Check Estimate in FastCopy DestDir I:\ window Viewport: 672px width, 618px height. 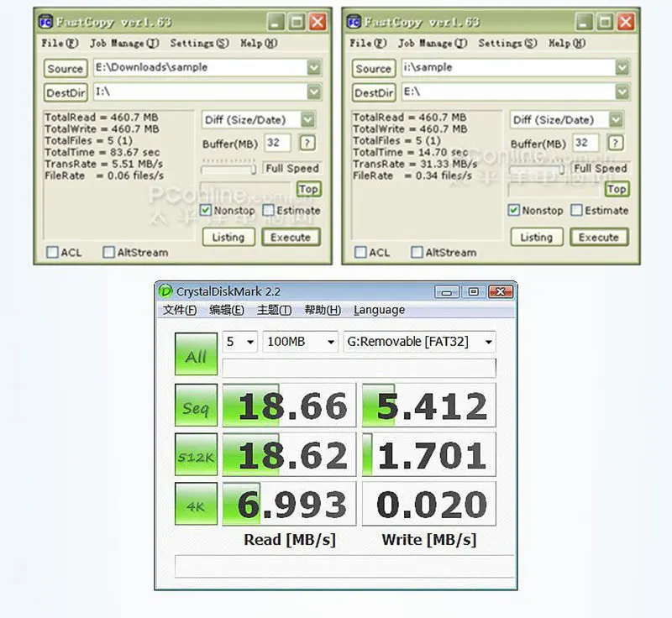(x=268, y=210)
